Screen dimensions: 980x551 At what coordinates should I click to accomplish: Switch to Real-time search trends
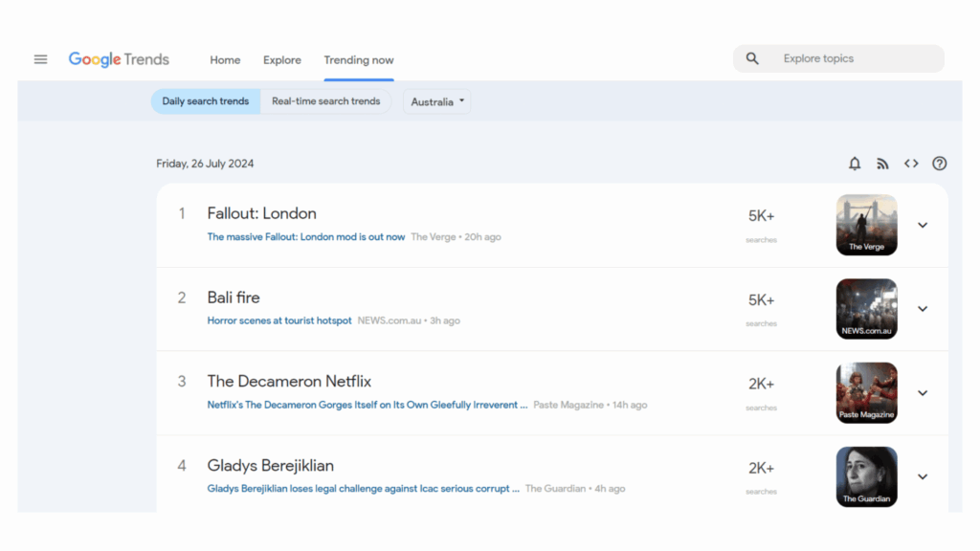pos(325,101)
